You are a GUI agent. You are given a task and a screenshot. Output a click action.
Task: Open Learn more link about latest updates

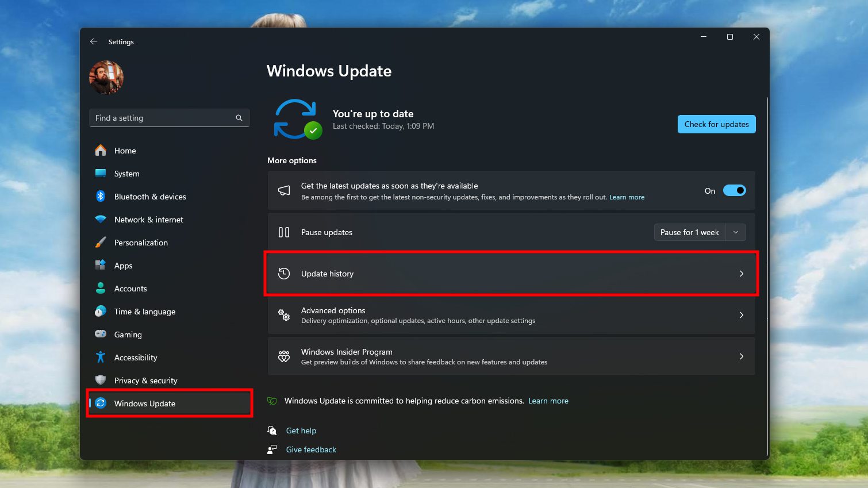tap(627, 197)
